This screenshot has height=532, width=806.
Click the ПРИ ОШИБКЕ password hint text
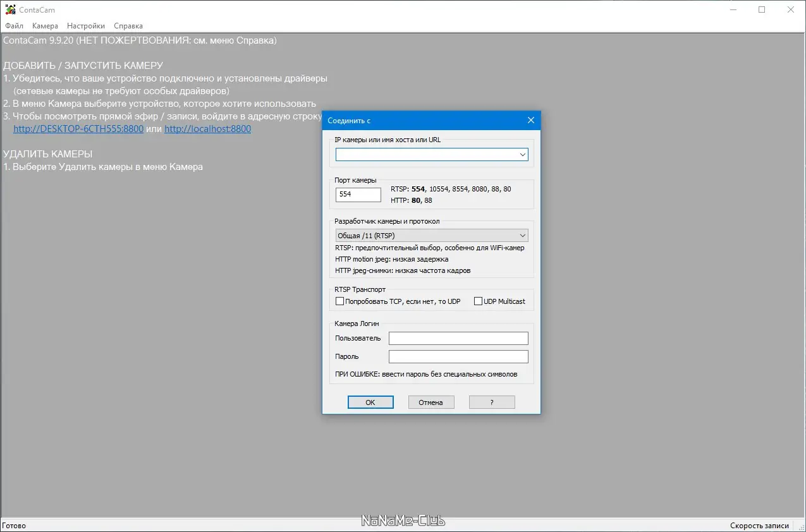pos(426,374)
